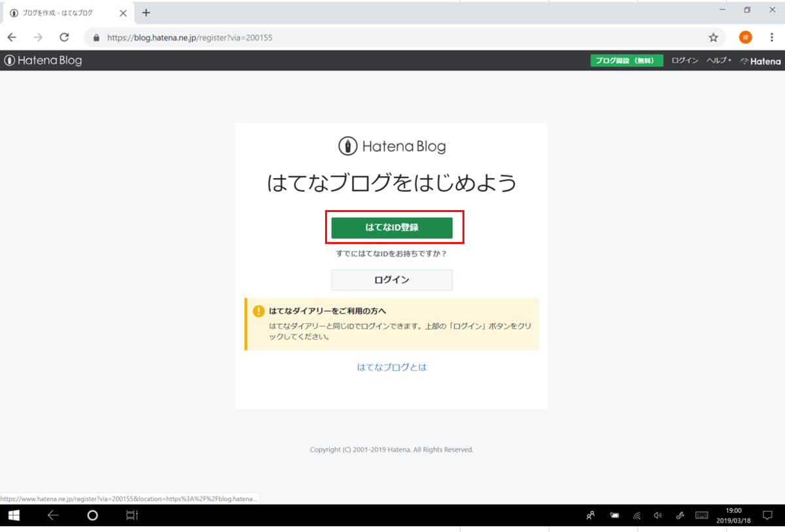Click the すでにはてなIDをお持ちですか？ text
785x532 pixels.
pyautogui.click(x=392, y=253)
